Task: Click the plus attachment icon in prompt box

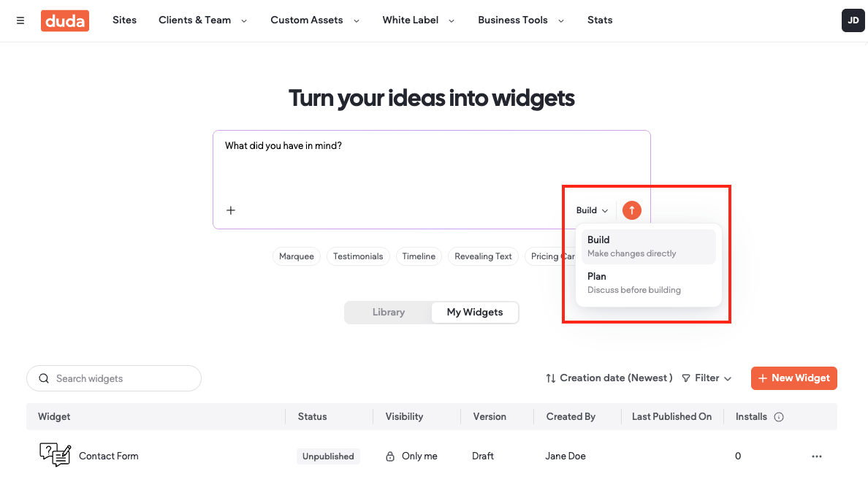Action: (231, 210)
